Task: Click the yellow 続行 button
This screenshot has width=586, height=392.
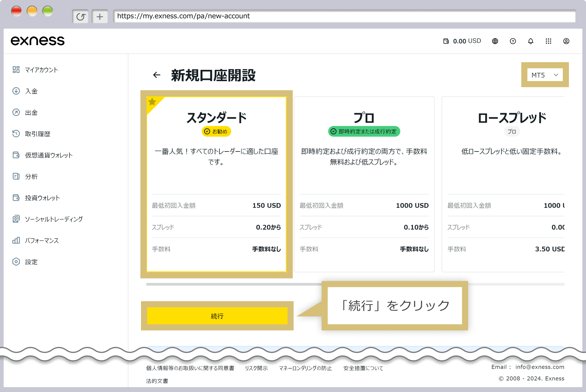Action: click(x=217, y=316)
